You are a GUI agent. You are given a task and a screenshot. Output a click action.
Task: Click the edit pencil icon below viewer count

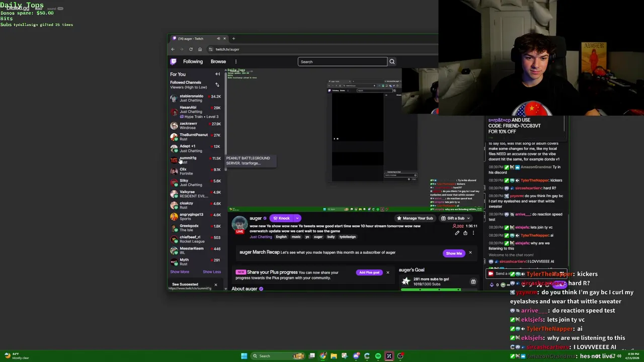click(x=457, y=233)
